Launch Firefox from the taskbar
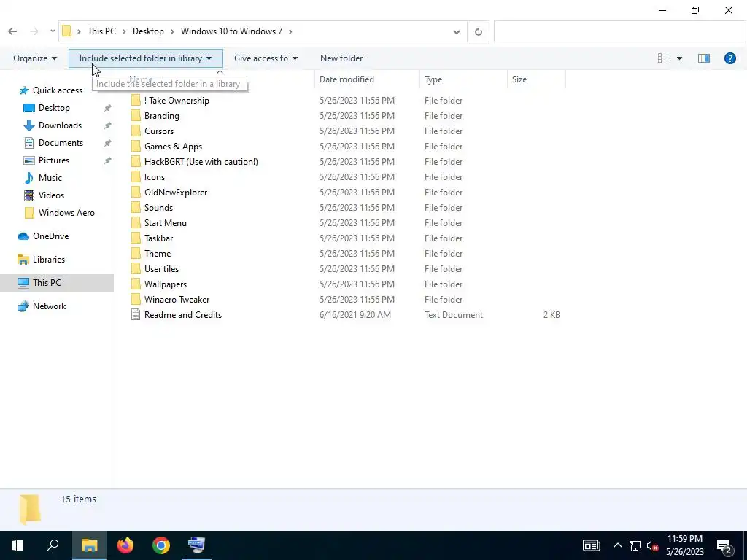 (125, 545)
